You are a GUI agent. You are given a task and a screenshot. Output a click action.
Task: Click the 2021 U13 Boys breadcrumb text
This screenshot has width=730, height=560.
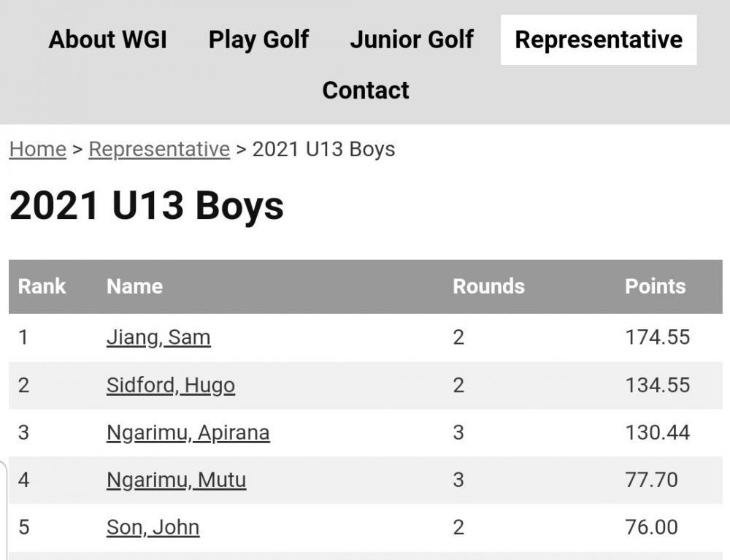coord(323,149)
